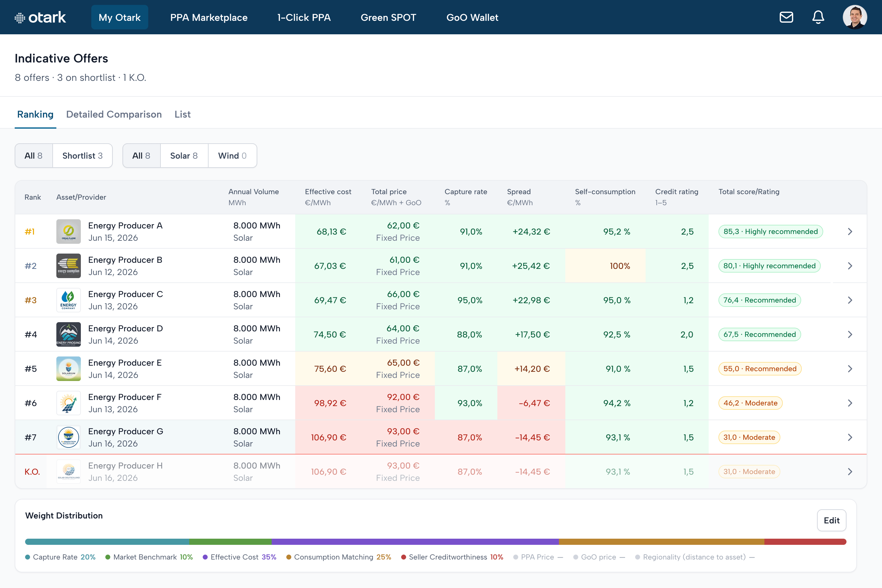The height and width of the screenshot is (588, 882).
Task: Click 80,1 Highly recommended badge
Action: pyautogui.click(x=770, y=266)
